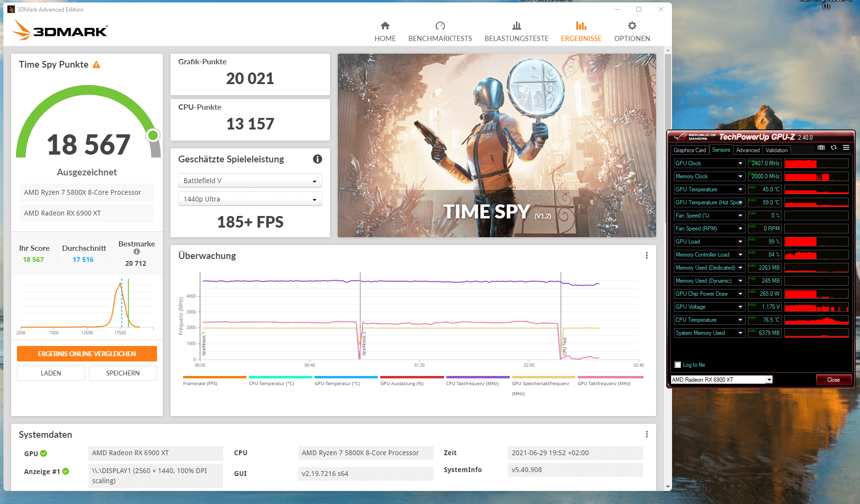Click info icon under Bestmarke

[x=137, y=252]
